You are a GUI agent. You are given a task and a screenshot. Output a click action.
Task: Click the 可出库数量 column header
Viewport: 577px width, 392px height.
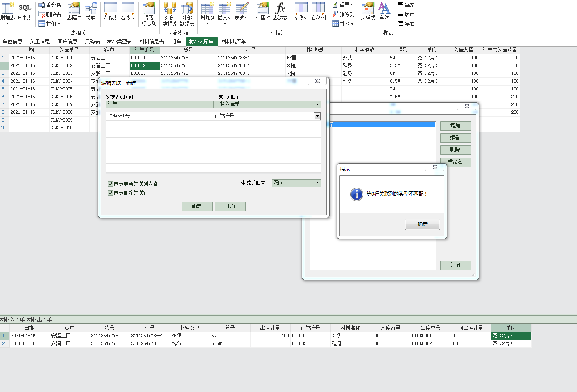tap(471, 328)
